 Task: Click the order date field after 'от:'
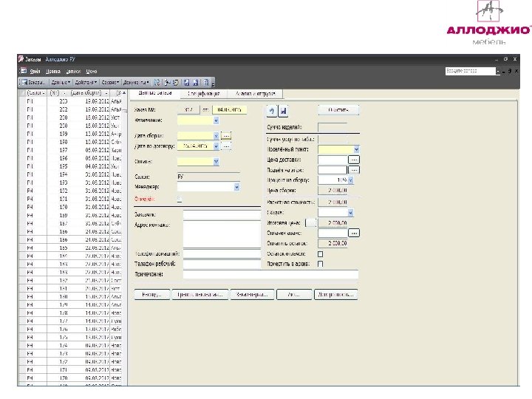point(229,110)
